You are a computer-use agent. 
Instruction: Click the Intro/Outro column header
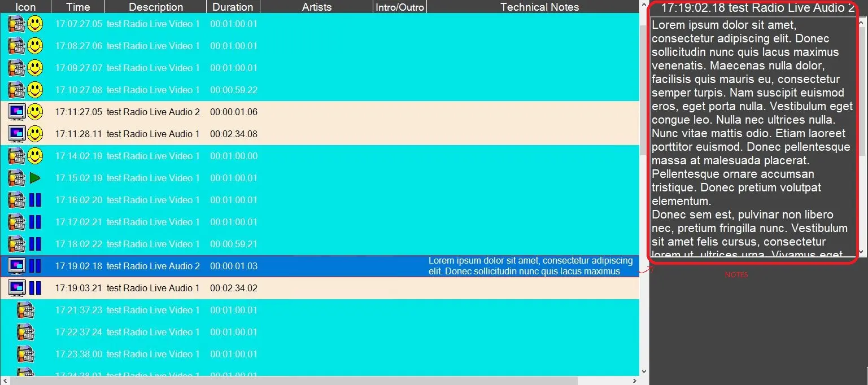pos(400,7)
